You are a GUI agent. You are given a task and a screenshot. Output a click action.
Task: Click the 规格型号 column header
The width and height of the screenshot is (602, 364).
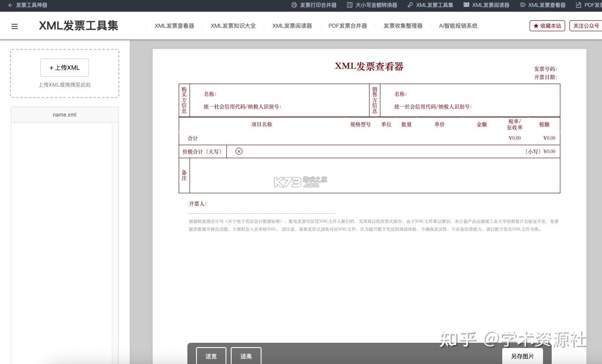(360, 124)
